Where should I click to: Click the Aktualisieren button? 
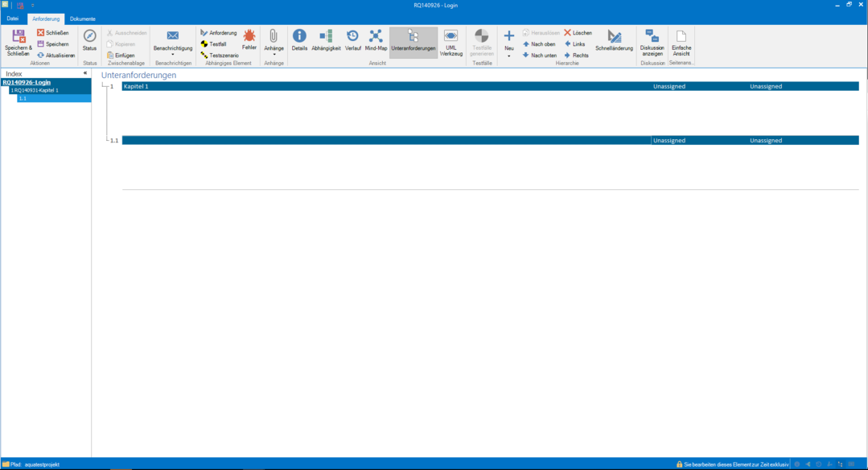click(x=56, y=56)
